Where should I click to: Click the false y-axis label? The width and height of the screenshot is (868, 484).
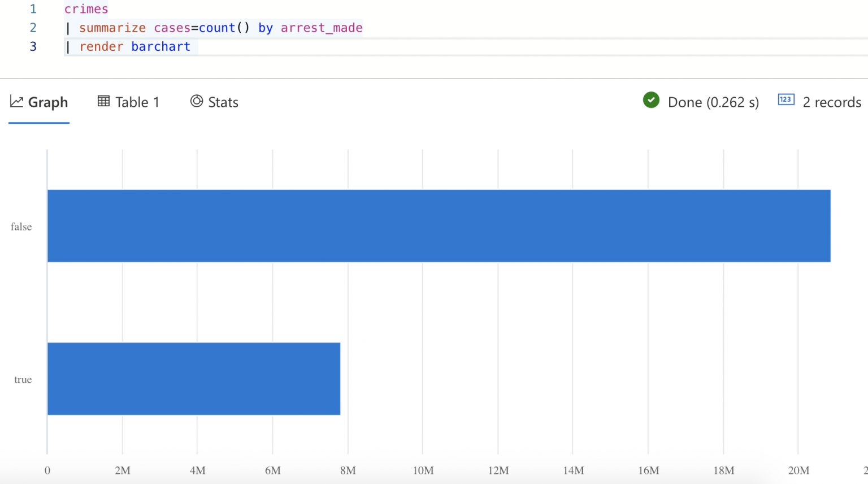(x=21, y=226)
